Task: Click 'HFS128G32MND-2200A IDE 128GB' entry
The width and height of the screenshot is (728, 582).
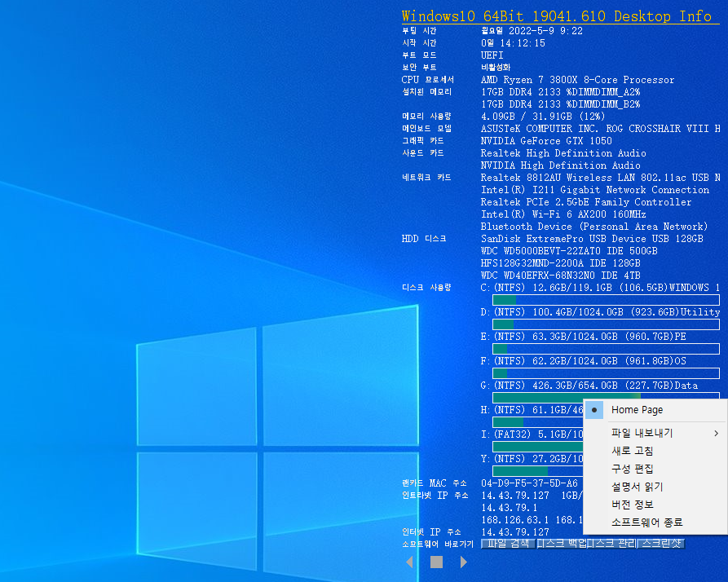Action: [561, 263]
